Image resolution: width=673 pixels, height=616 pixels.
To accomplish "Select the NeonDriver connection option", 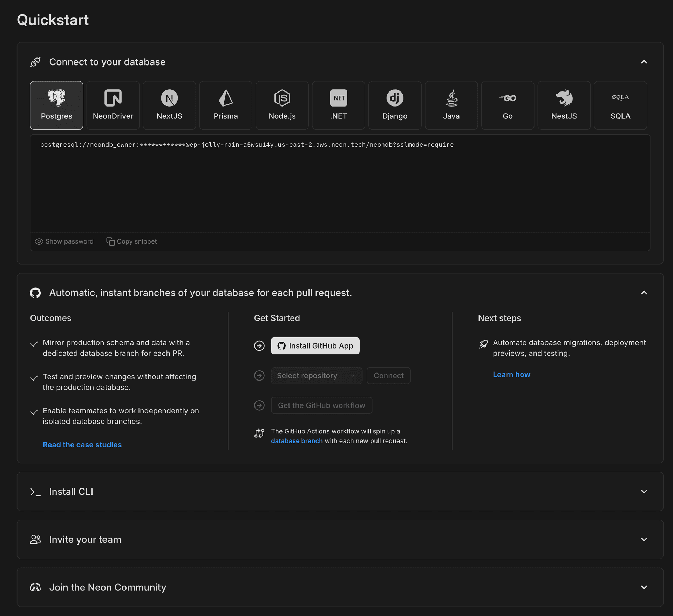I will 113,105.
